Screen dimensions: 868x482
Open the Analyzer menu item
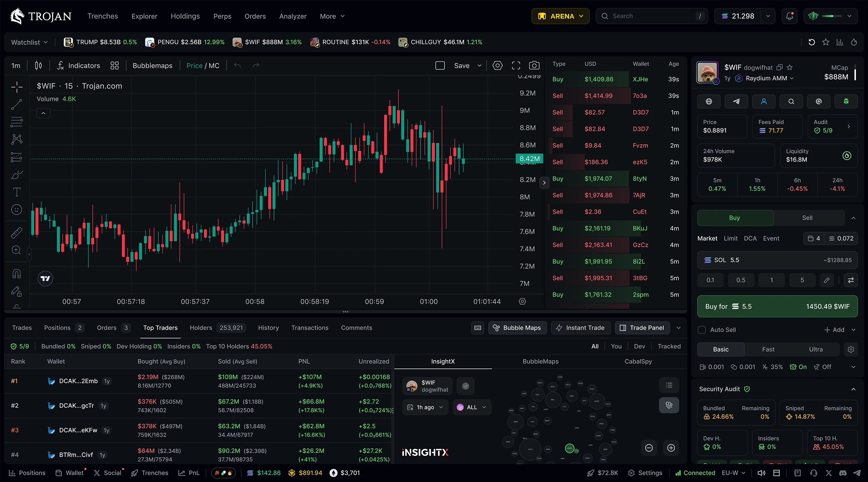pyautogui.click(x=292, y=16)
